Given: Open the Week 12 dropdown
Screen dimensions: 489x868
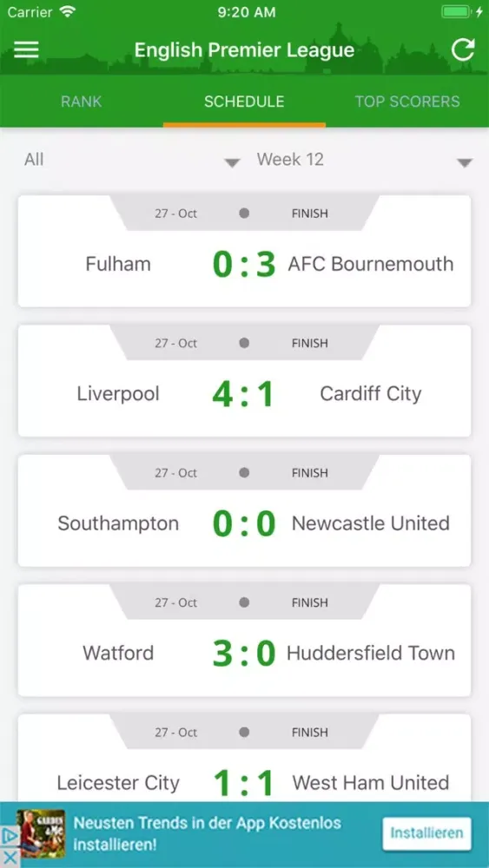Looking at the screenshot, I should click(x=365, y=161).
